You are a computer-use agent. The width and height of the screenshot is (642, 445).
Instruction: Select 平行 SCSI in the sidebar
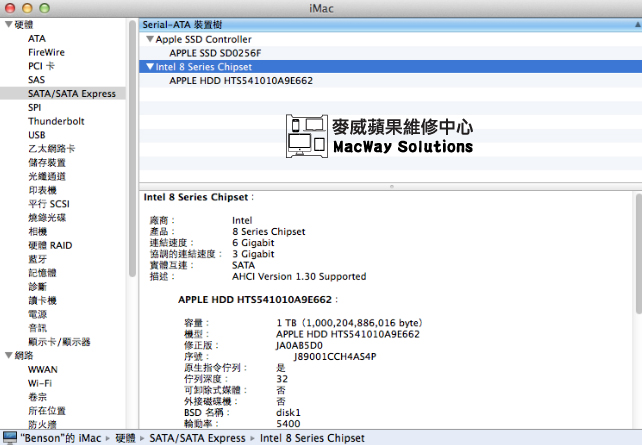(x=49, y=204)
